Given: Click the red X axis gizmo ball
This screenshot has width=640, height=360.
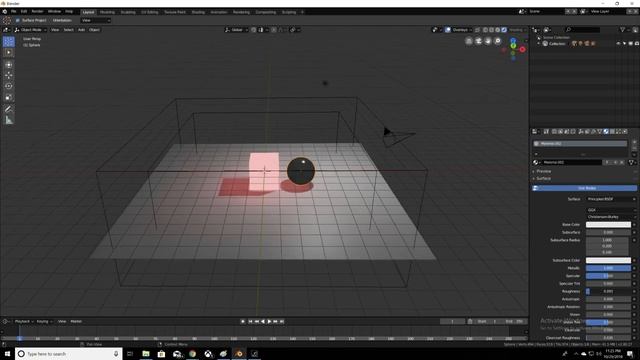Looking at the screenshot, I should (522, 49).
